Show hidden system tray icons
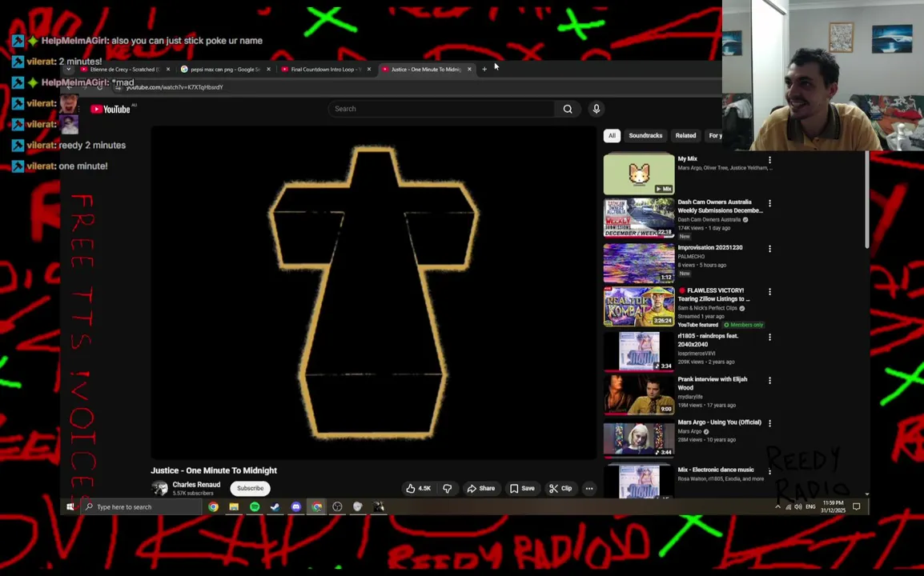This screenshot has width=924, height=576. click(x=777, y=506)
